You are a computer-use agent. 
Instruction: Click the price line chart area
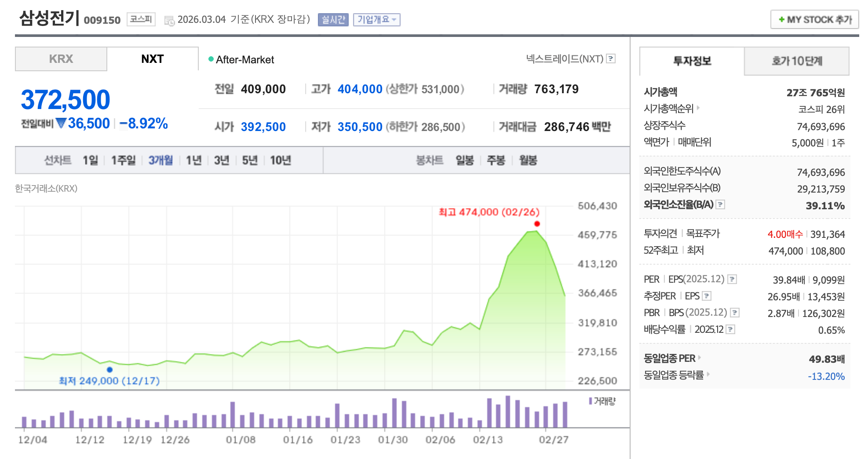(295, 297)
